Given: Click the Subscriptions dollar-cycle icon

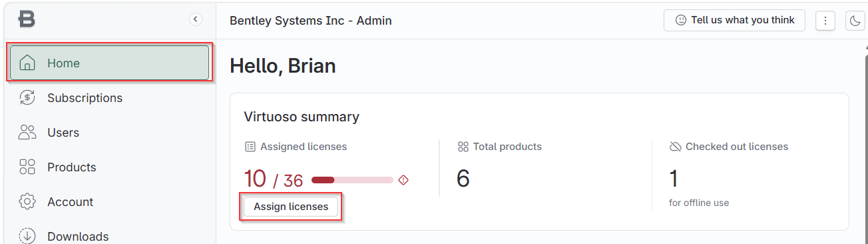Looking at the screenshot, I should 27,98.
